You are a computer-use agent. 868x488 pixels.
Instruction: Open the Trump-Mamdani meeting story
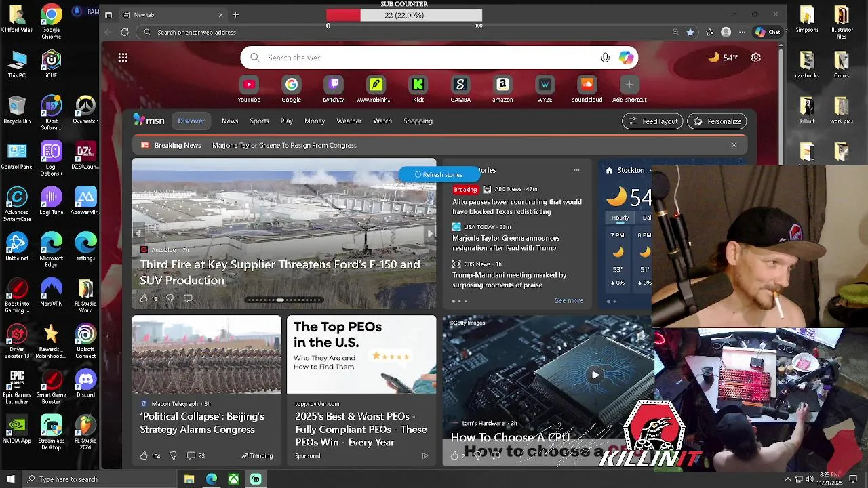coord(509,280)
